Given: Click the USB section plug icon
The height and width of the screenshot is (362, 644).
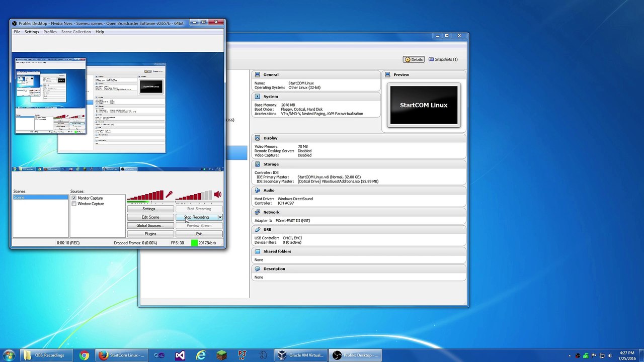Looking at the screenshot, I should [258, 229].
